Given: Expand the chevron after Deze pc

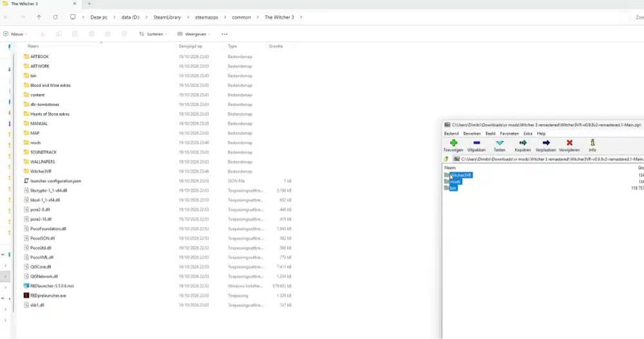Looking at the screenshot, I should pyautogui.click(x=115, y=17).
